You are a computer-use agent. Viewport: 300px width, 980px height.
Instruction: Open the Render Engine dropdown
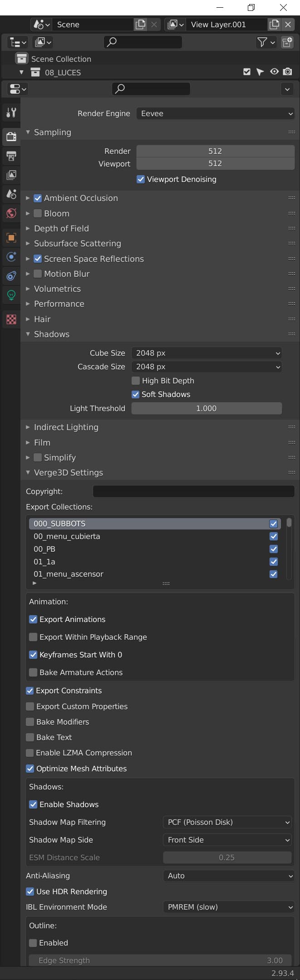coord(216,113)
